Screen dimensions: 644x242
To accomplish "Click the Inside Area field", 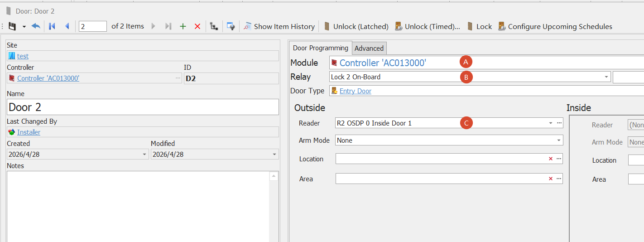I will (x=636, y=179).
